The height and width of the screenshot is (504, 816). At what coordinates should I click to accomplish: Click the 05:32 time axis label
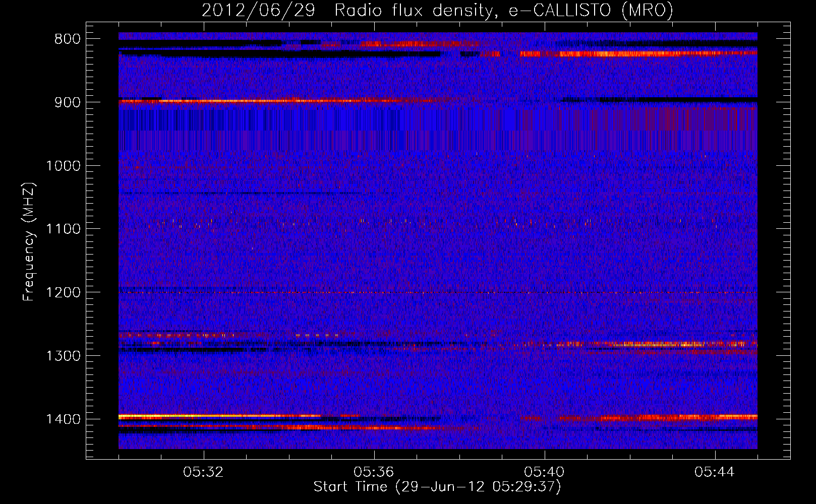(x=203, y=472)
